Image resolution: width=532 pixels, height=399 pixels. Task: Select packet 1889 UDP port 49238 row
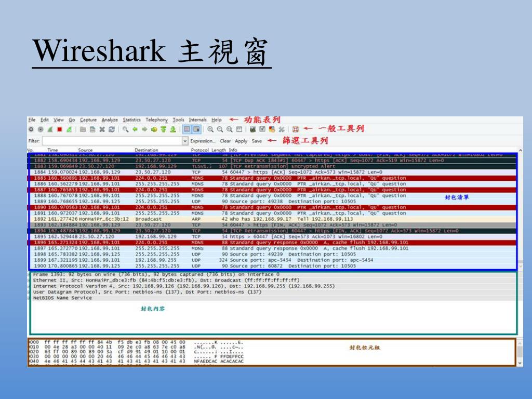point(273,202)
